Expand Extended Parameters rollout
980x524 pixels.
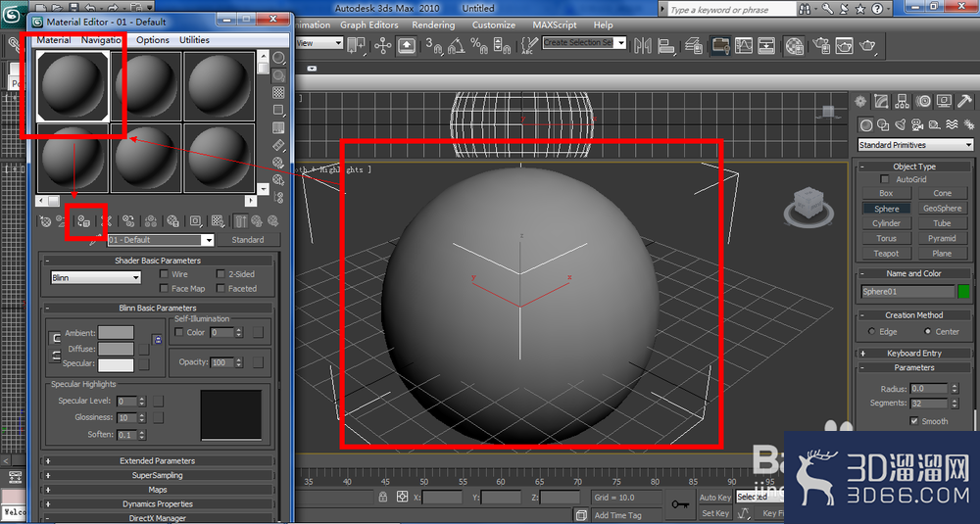tap(158, 461)
